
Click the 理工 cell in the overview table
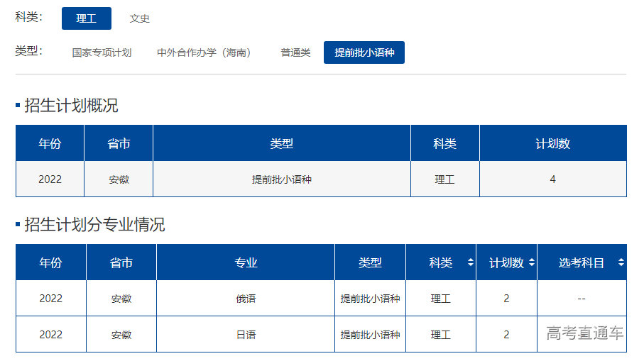click(x=445, y=179)
